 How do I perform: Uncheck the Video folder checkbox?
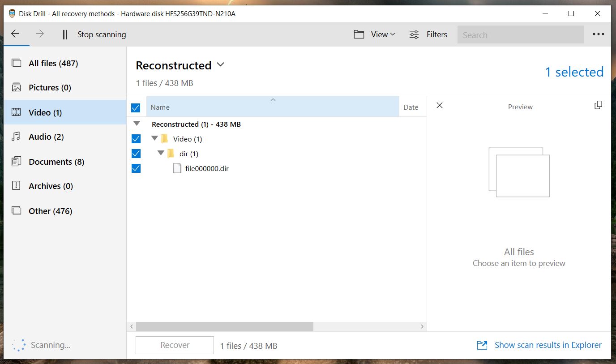[x=136, y=139]
